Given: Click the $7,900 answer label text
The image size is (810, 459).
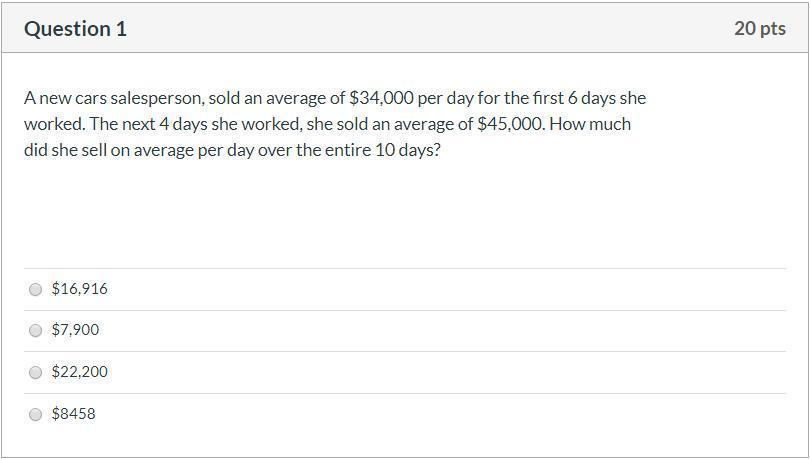Looking at the screenshot, I should (x=75, y=330).
